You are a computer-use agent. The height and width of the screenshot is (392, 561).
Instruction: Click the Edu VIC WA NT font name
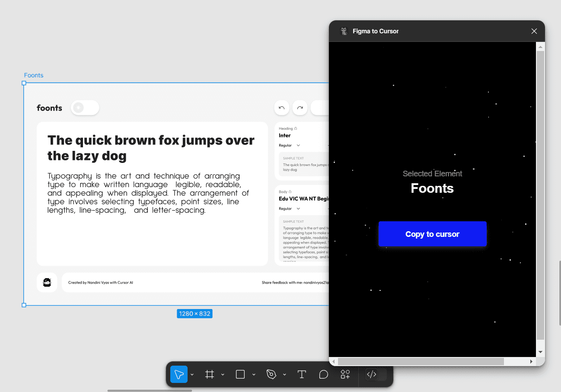[304, 198]
